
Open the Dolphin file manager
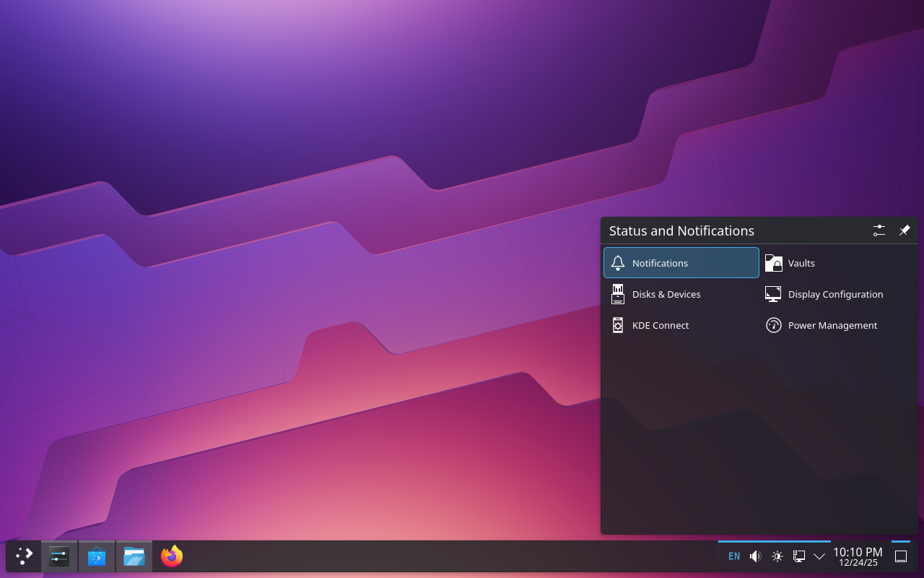[134, 556]
